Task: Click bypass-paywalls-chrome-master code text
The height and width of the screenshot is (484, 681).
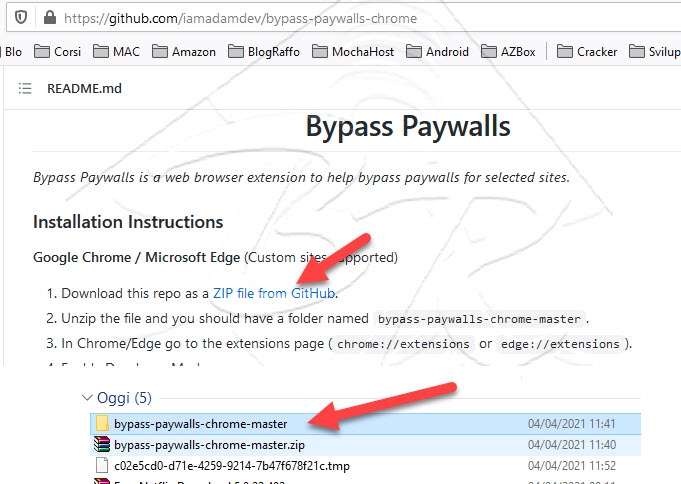Action: 479,319
